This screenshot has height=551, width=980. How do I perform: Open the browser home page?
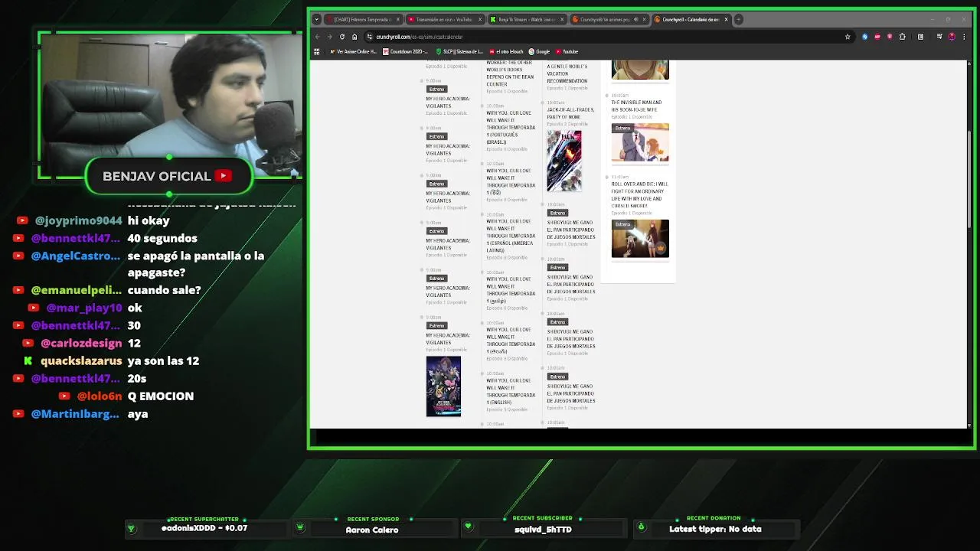click(354, 37)
